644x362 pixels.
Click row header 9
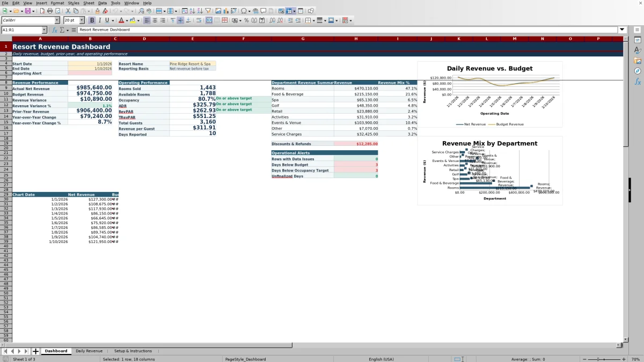click(x=6, y=87)
